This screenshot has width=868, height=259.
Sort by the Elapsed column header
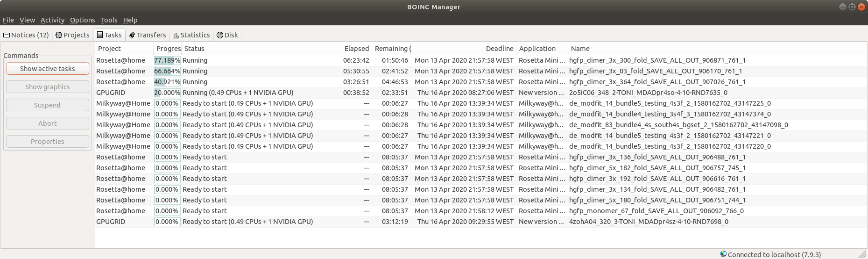point(356,49)
